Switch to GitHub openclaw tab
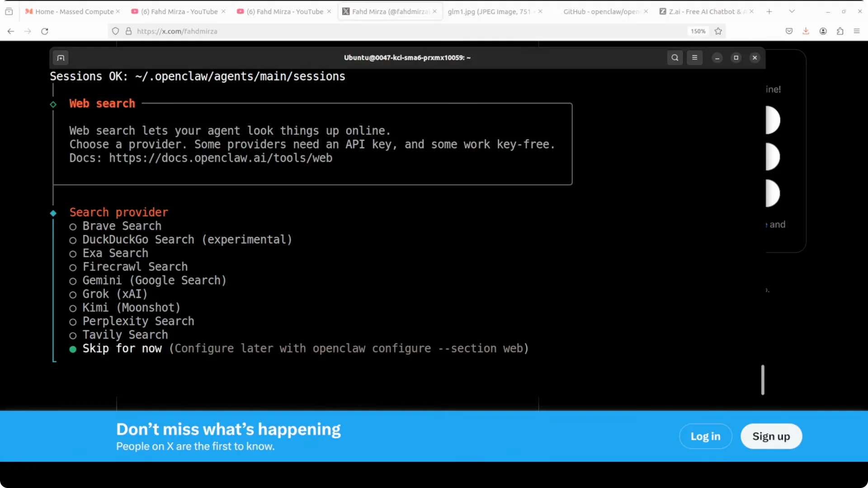Screen dimensions: 868x488 click(601, 11)
